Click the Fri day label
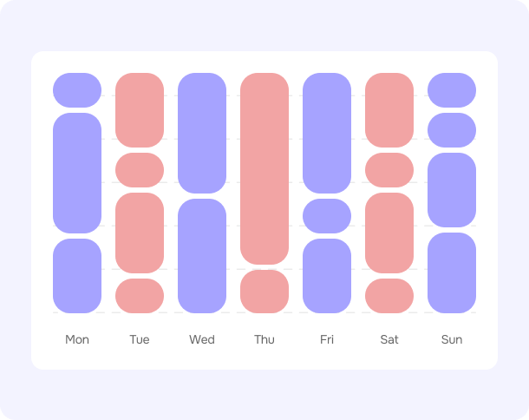 coord(327,339)
